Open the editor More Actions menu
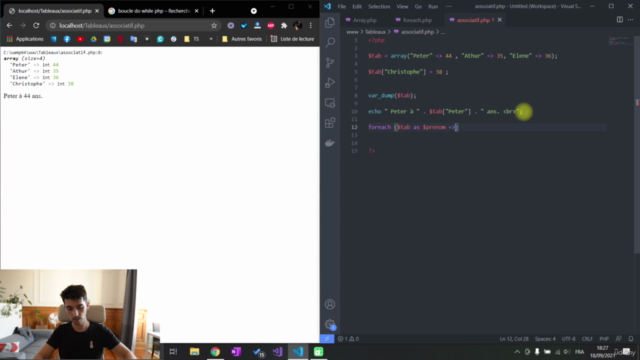 (x=631, y=20)
